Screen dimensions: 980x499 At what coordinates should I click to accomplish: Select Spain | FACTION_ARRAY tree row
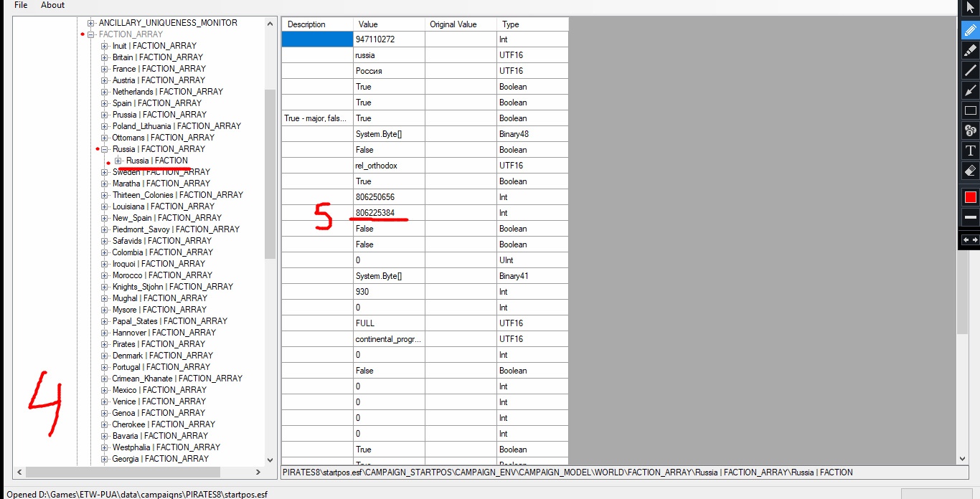tap(156, 103)
